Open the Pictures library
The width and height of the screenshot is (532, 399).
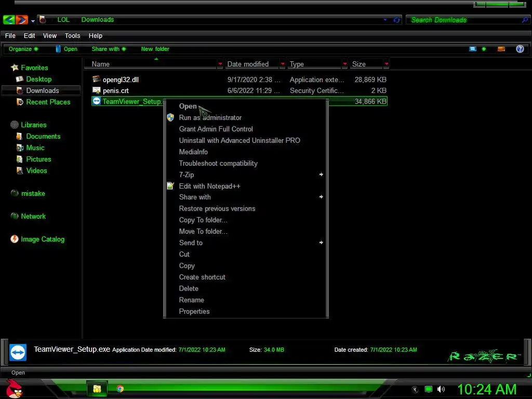coord(38,159)
